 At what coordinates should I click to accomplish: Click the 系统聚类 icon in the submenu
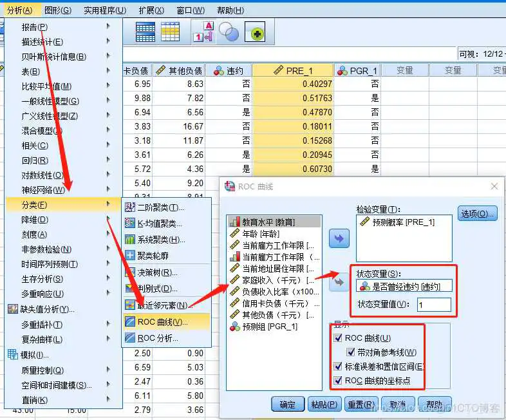130,239
